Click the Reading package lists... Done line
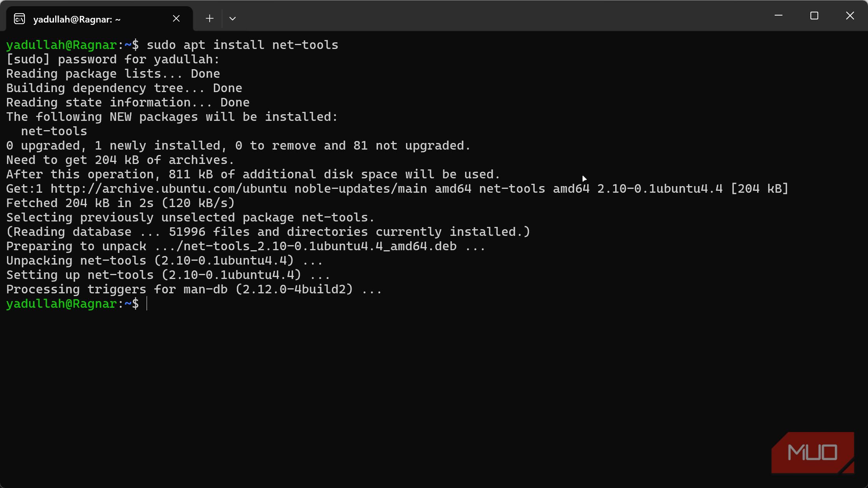The image size is (868, 488). pos(113,74)
